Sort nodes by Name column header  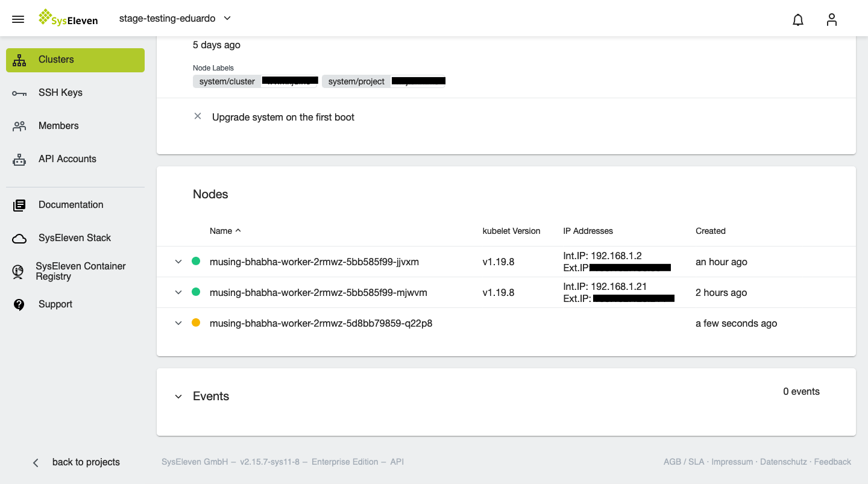[221, 231]
